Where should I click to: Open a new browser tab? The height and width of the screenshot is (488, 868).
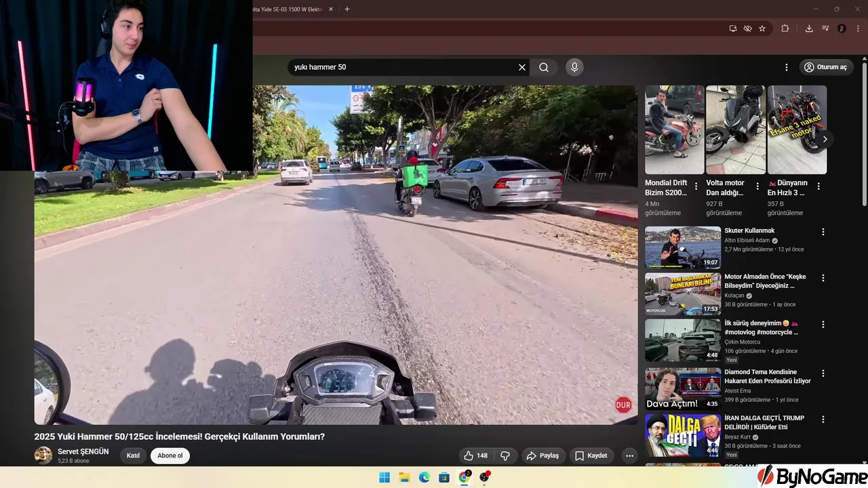pos(347,9)
